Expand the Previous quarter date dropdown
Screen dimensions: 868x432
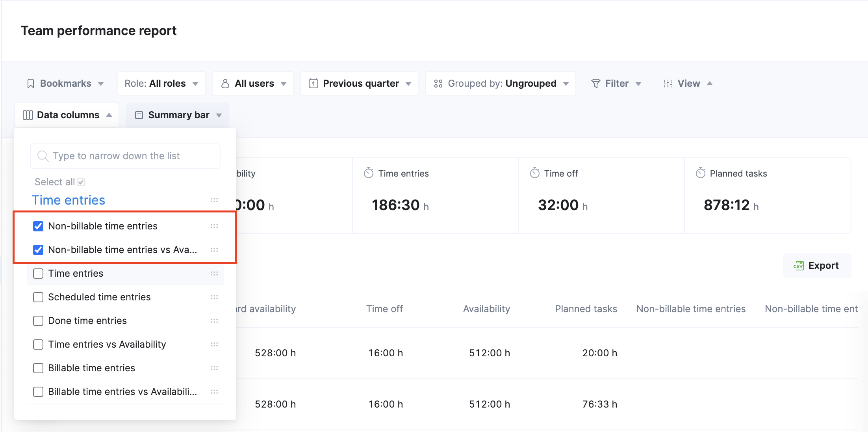359,84
